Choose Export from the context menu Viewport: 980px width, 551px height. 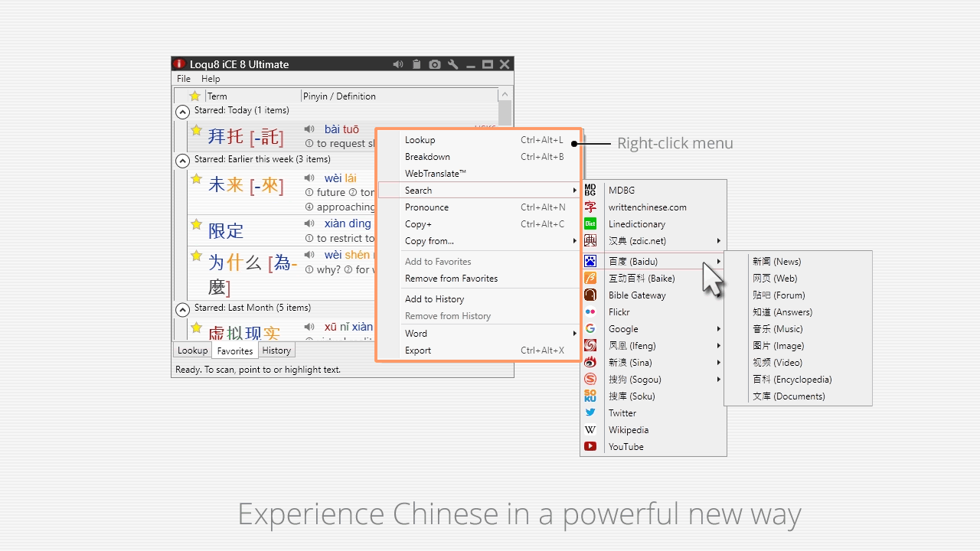(479, 350)
